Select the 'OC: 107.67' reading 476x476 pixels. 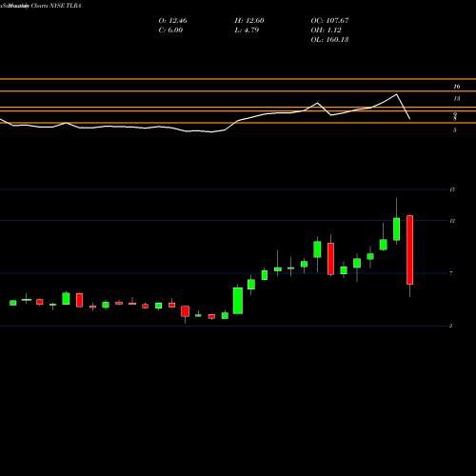pyautogui.click(x=329, y=21)
